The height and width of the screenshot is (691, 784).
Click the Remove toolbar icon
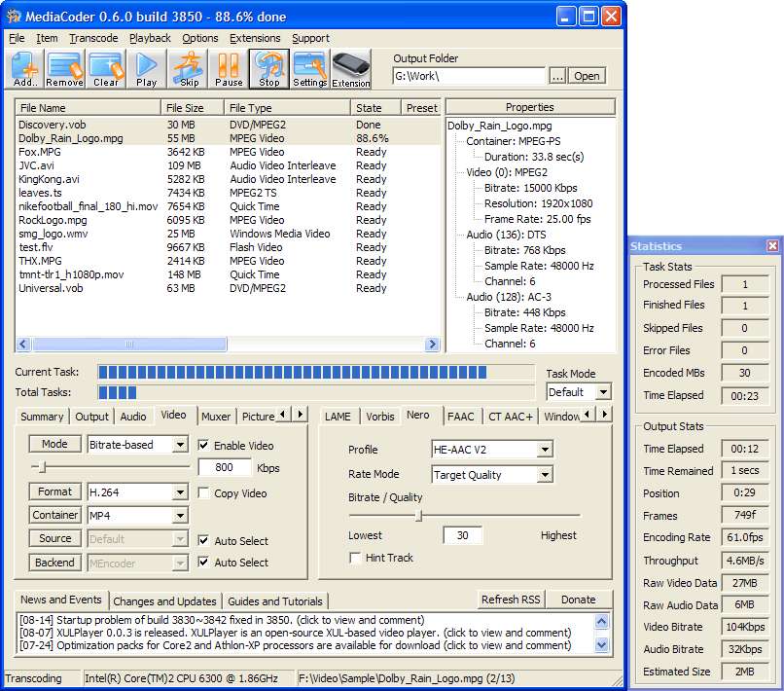click(x=65, y=69)
